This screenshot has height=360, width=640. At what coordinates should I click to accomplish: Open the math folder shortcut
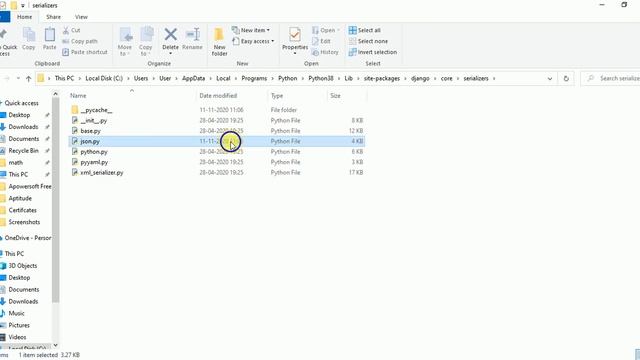[16, 162]
